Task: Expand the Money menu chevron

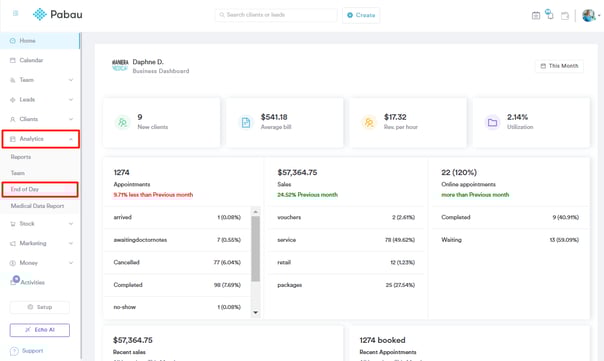Action: pyautogui.click(x=71, y=263)
